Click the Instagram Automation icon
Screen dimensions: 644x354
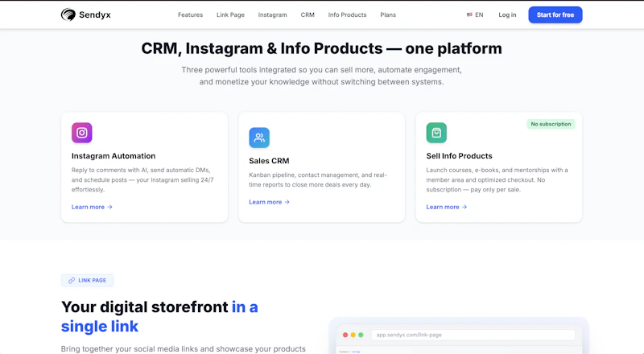[82, 133]
